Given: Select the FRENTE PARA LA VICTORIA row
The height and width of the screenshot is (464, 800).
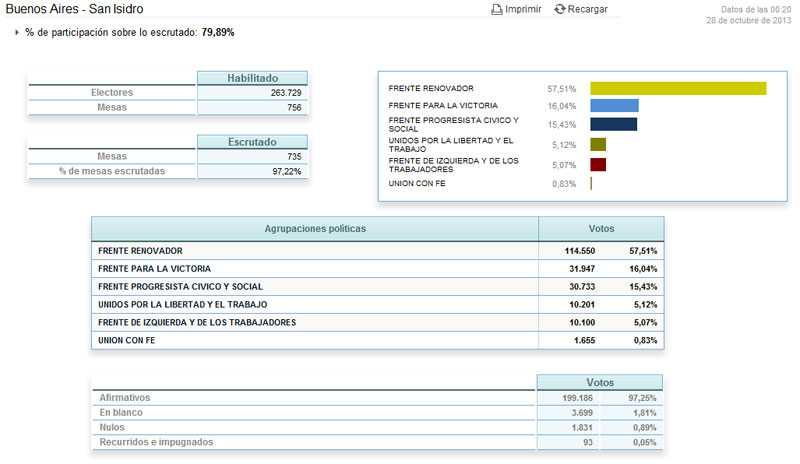Looking at the screenshot, I should coord(378,268).
